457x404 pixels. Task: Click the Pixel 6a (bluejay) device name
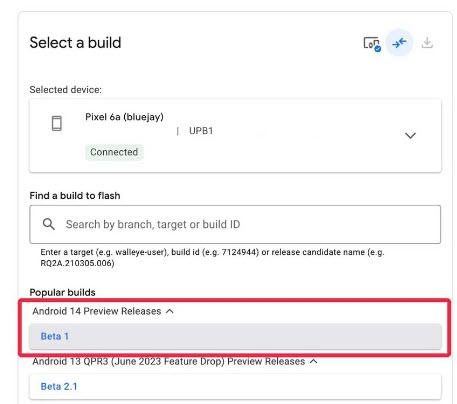[124, 117]
